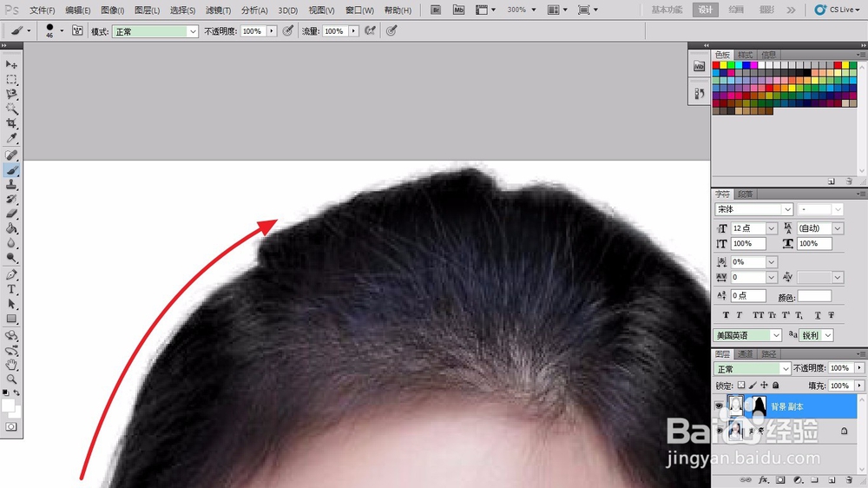Select the 3D Rotate tool
Image resolution: width=868 pixels, height=488 pixels.
[11, 336]
